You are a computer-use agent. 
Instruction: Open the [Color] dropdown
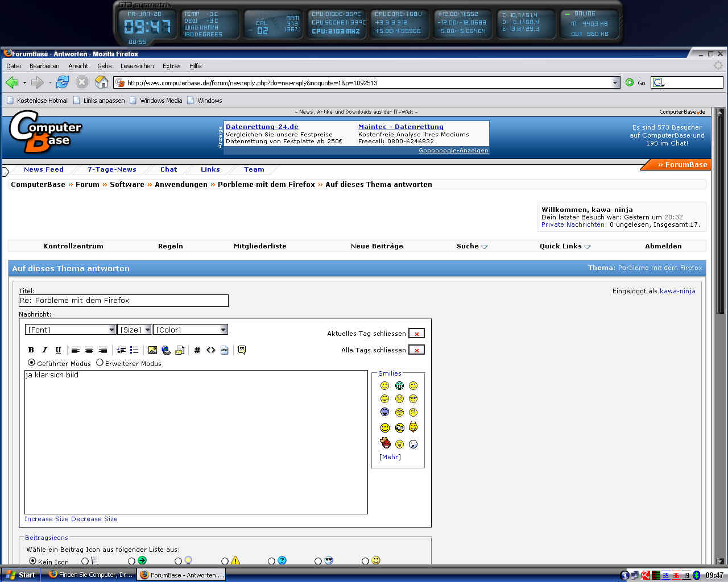[x=191, y=330]
